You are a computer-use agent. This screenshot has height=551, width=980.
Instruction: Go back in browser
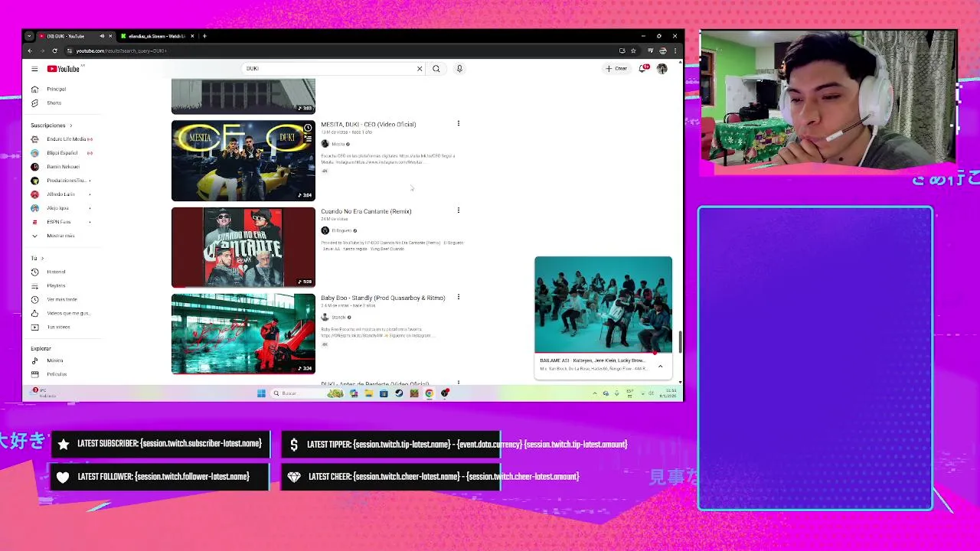[30, 51]
